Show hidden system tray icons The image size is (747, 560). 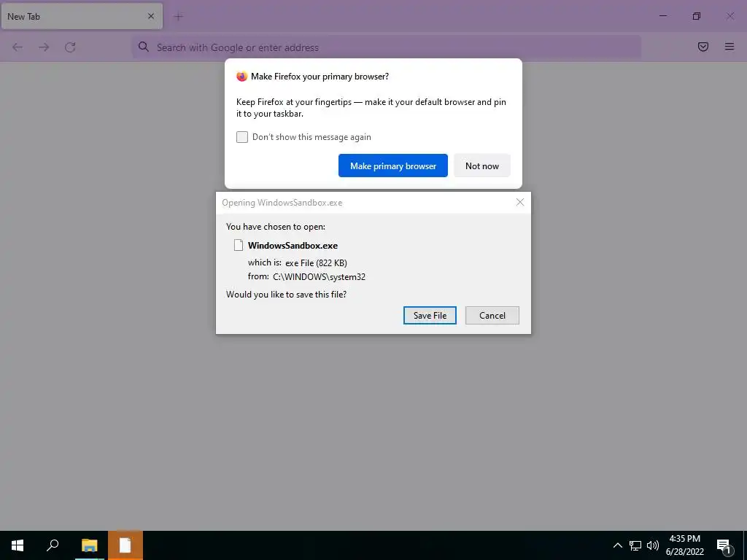coord(617,545)
